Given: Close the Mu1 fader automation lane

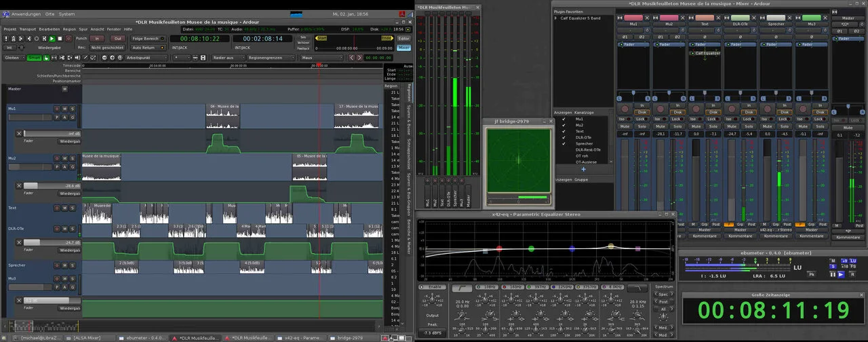Looking at the screenshot, I should click(x=19, y=134).
